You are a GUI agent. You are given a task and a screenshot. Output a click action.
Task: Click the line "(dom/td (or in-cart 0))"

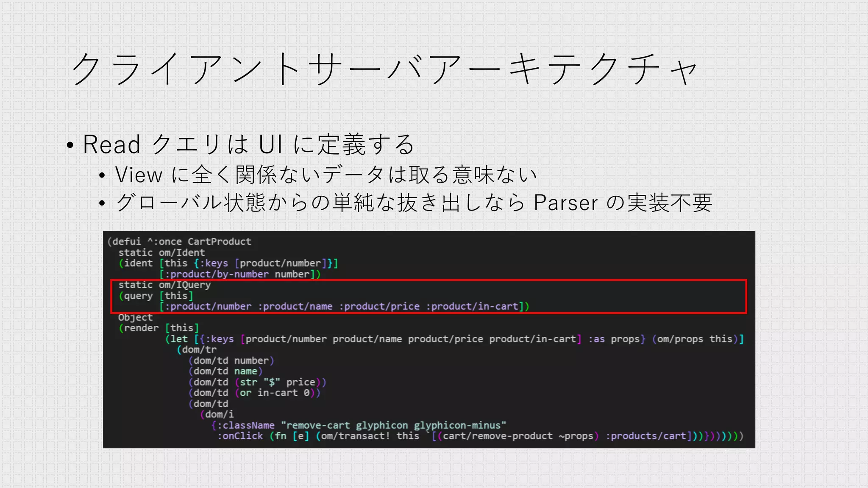click(x=254, y=393)
